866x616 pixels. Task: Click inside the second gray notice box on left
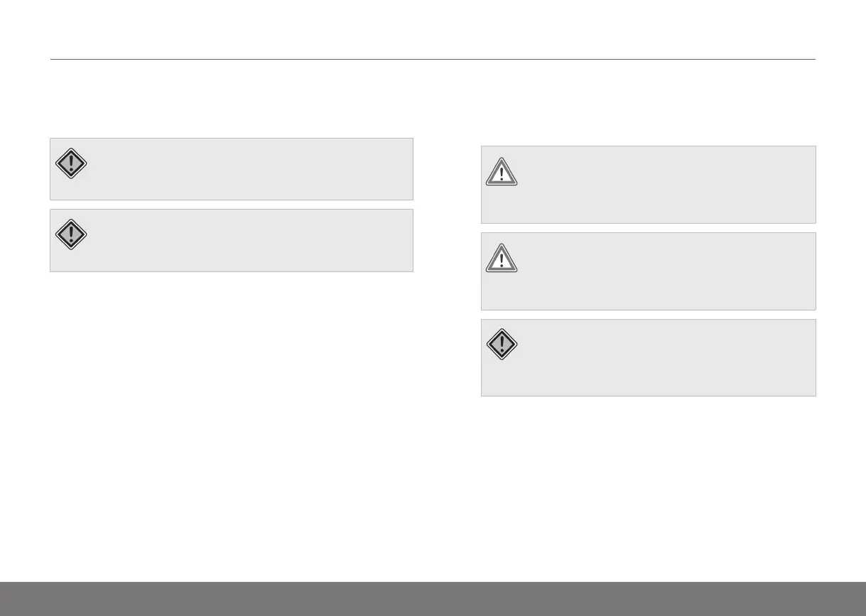coord(249,240)
